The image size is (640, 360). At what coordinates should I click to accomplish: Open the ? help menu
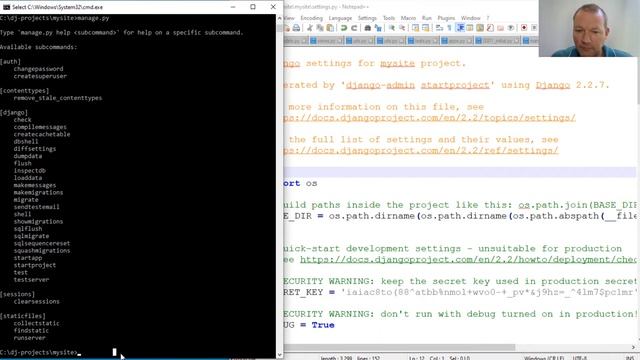tap(488, 18)
